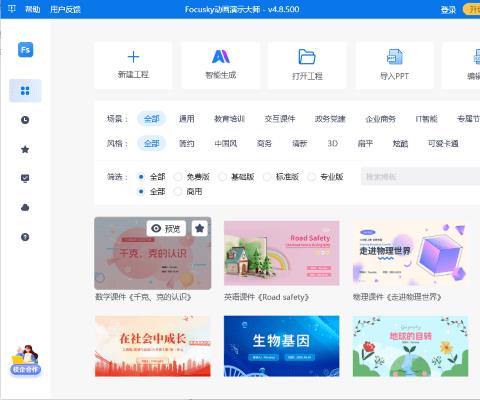480x400 pixels.
Task: Click the folder icon for 打开工程
Action: (x=307, y=57)
